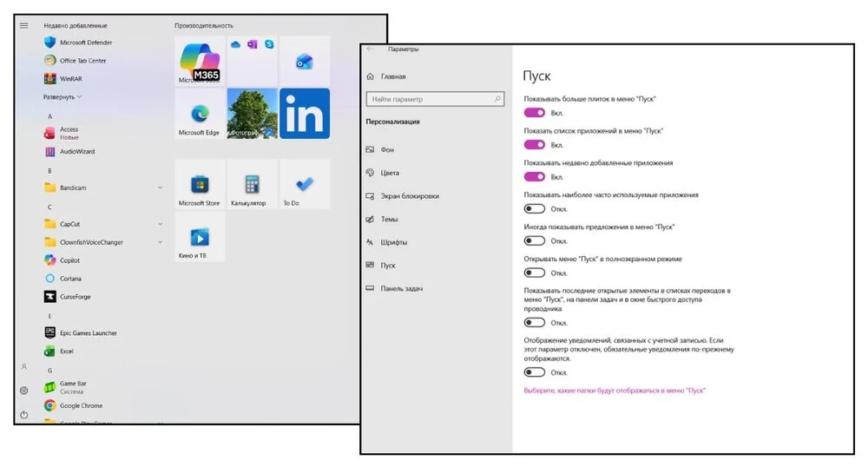Click the Производительность tile group header
The height and width of the screenshot is (467, 868).
(204, 25)
